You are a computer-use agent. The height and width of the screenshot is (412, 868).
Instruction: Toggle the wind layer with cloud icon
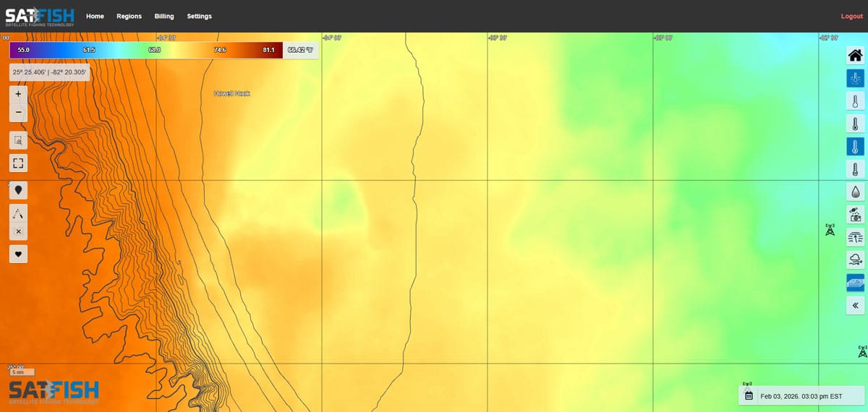coord(855,259)
